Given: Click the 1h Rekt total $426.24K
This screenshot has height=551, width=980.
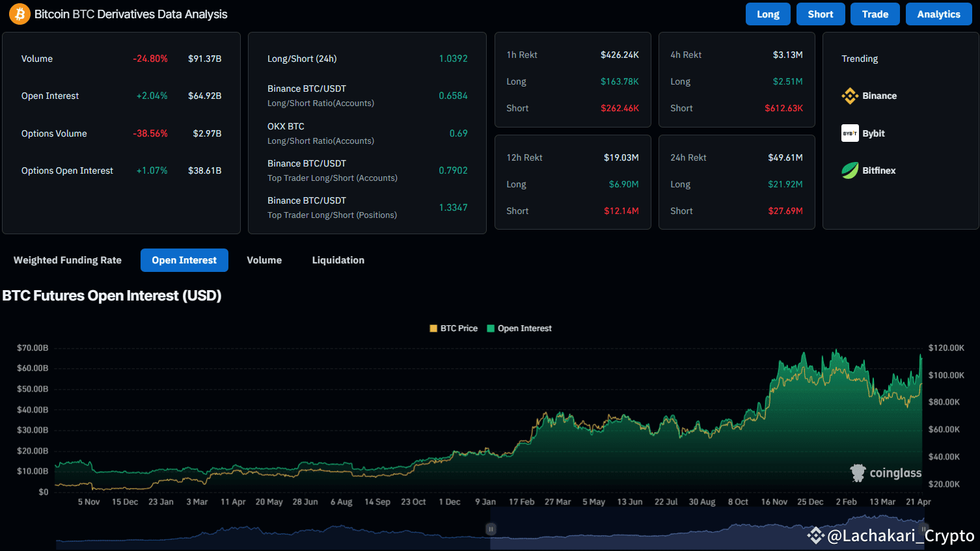Looking at the screenshot, I should (x=620, y=55).
